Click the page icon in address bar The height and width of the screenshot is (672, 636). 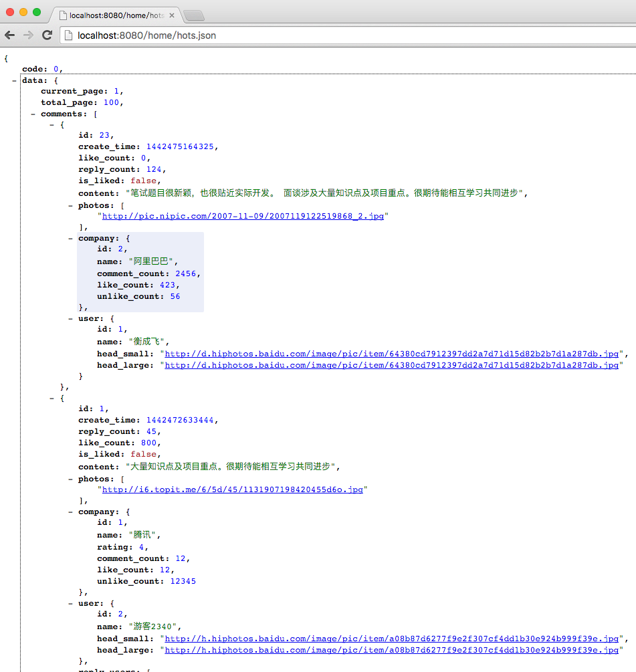[68, 35]
